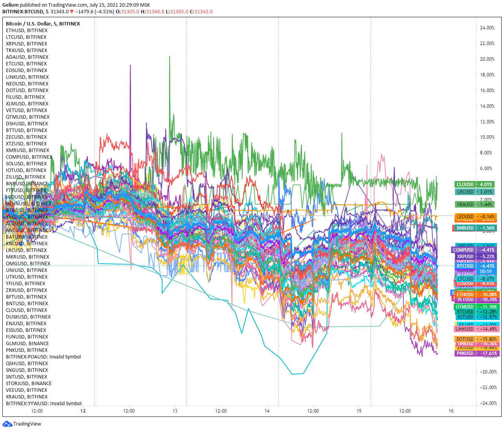Select XRPUSD, BITFINEX legend entry

click(27, 44)
